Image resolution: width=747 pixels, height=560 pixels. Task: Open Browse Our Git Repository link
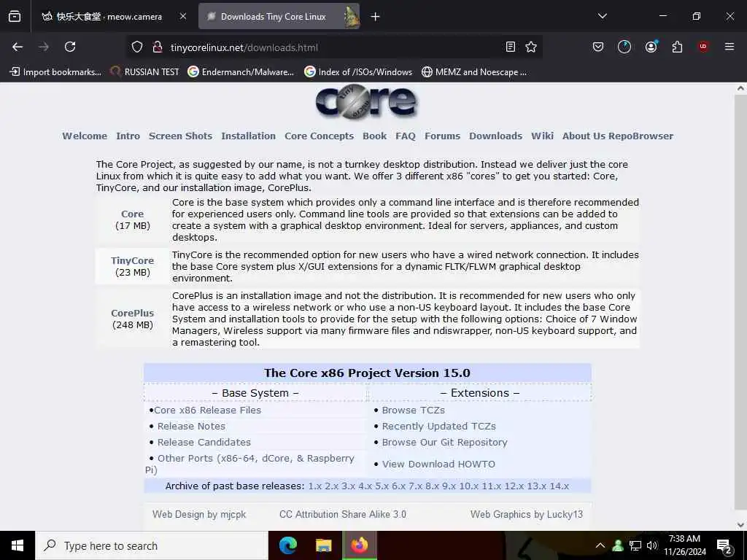[x=444, y=443]
